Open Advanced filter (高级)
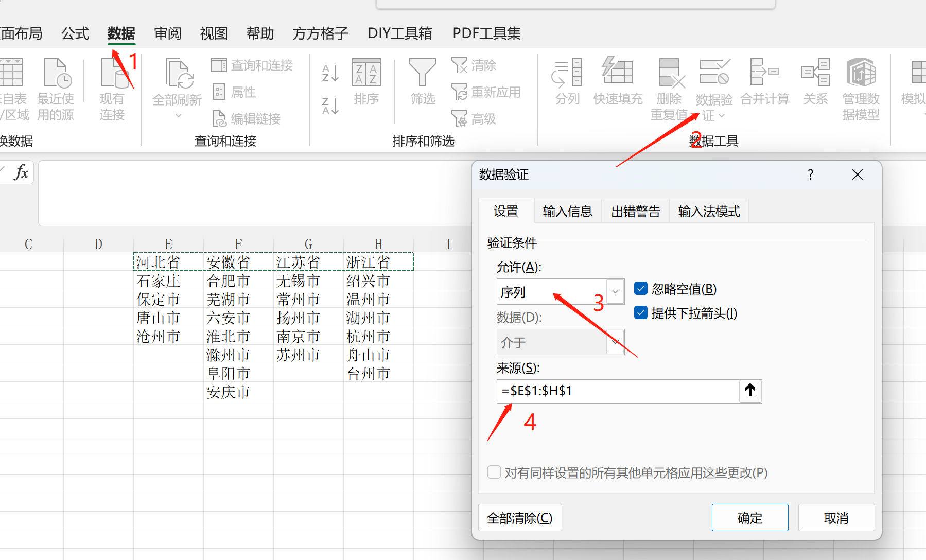The width and height of the screenshot is (926, 560). point(474,119)
